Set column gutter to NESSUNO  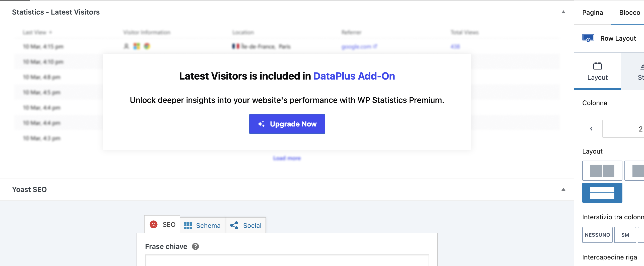pos(597,235)
